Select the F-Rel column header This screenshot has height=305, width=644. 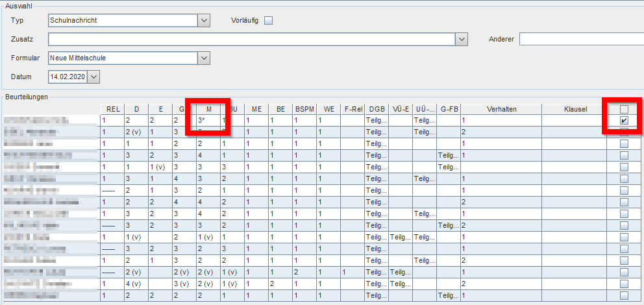coord(353,109)
